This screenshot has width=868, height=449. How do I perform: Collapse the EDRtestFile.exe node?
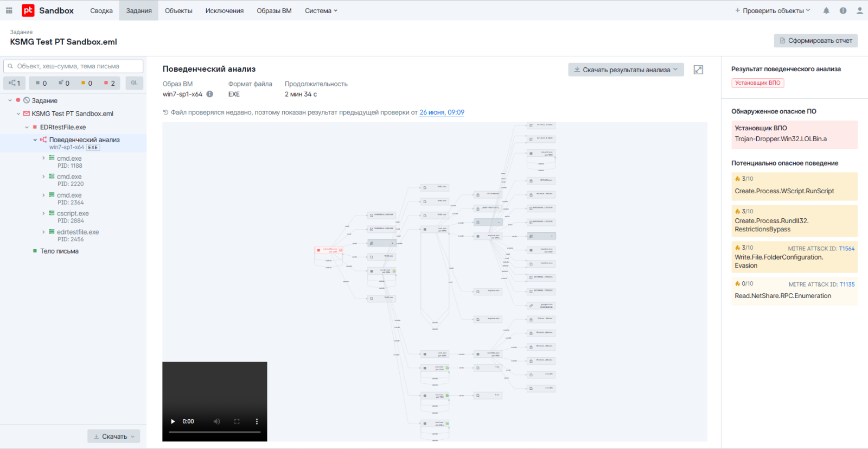pyautogui.click(x=27, y=128)
